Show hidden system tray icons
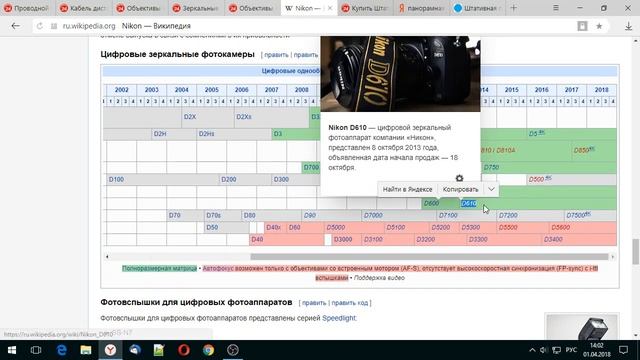 pyautogui.click(x=532, y=350)
